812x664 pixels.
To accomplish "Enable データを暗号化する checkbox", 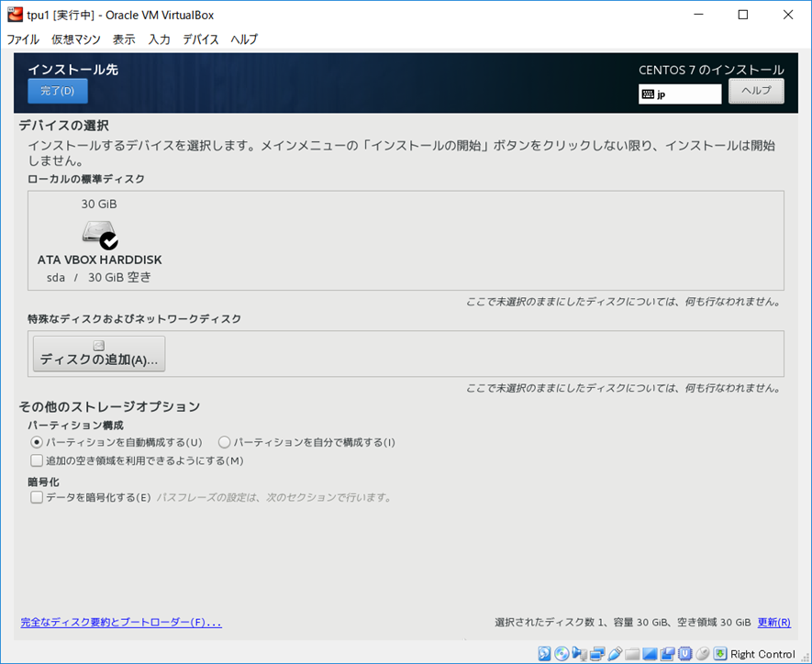I will pos(36,496).
